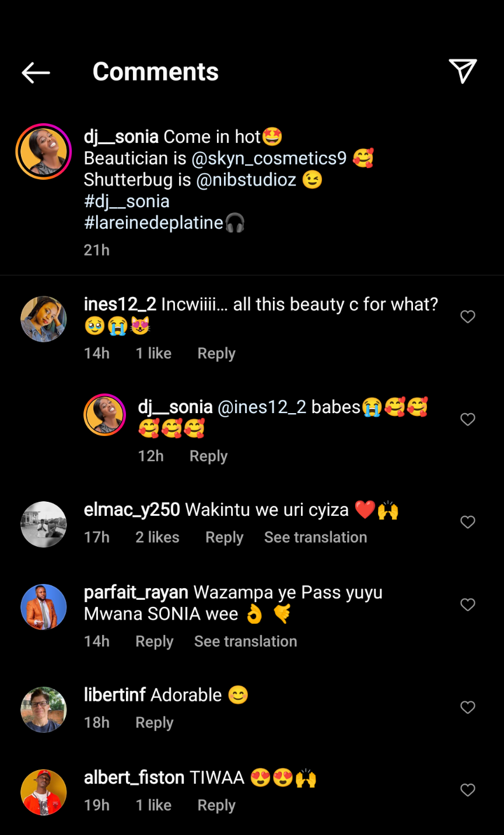View dj__sonia's story from the caption avatar

tap(44, 151)
